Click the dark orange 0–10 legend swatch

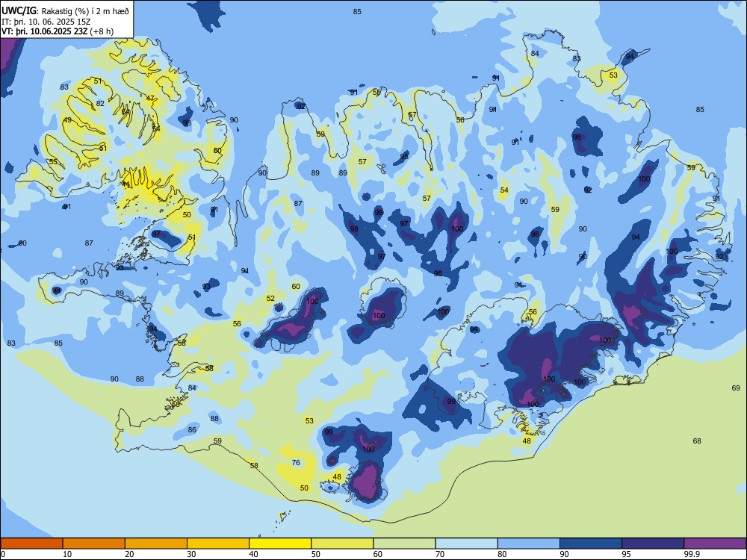click(31, 544)
